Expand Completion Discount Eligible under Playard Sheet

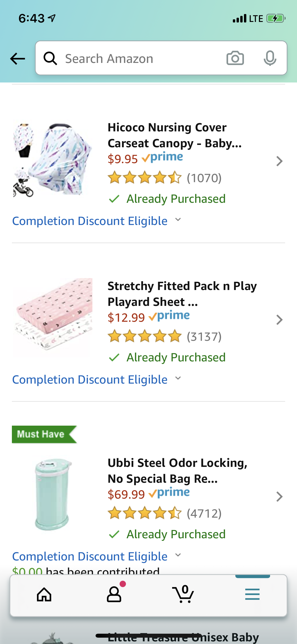pyautogui.click(x=97, y=380)
